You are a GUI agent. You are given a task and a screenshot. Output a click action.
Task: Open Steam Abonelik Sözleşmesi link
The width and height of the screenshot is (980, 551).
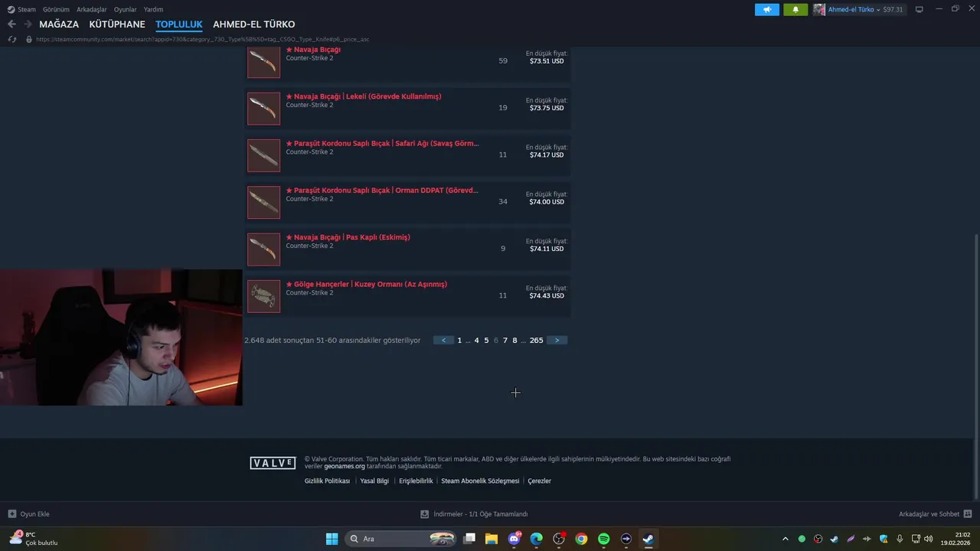(x=480, y=481)
